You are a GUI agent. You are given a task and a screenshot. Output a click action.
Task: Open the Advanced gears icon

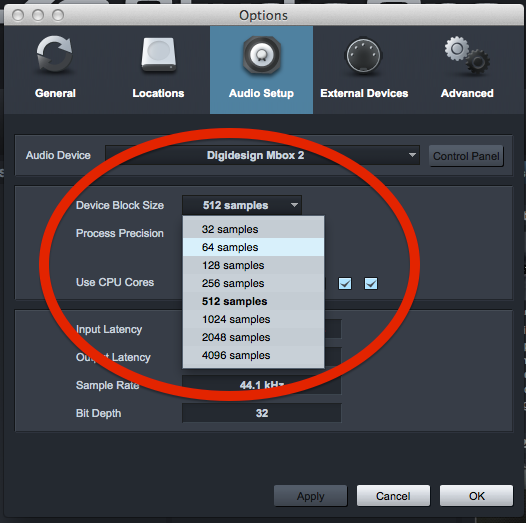click(x=467, y=55)
